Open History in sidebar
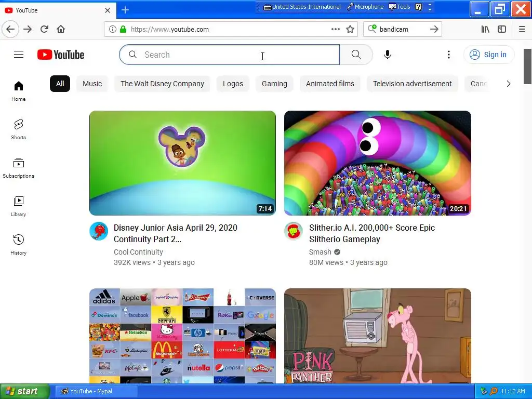 (18, 244)
